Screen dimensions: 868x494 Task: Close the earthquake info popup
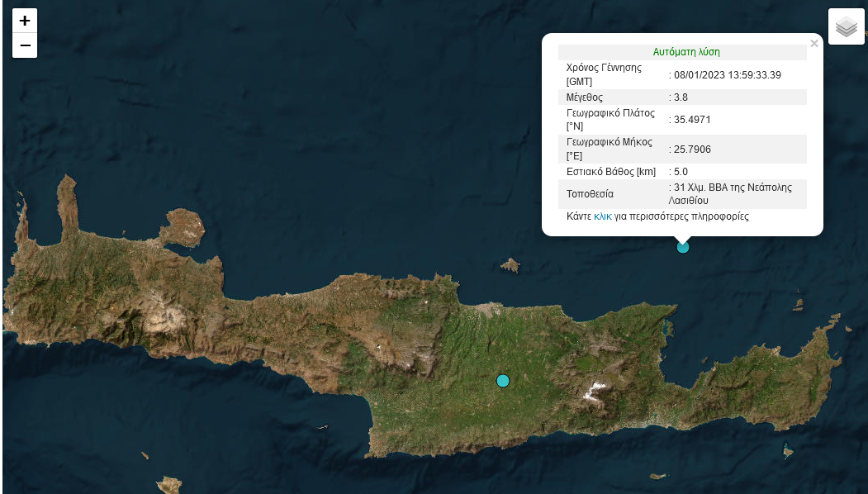click(x=814, y=44)
